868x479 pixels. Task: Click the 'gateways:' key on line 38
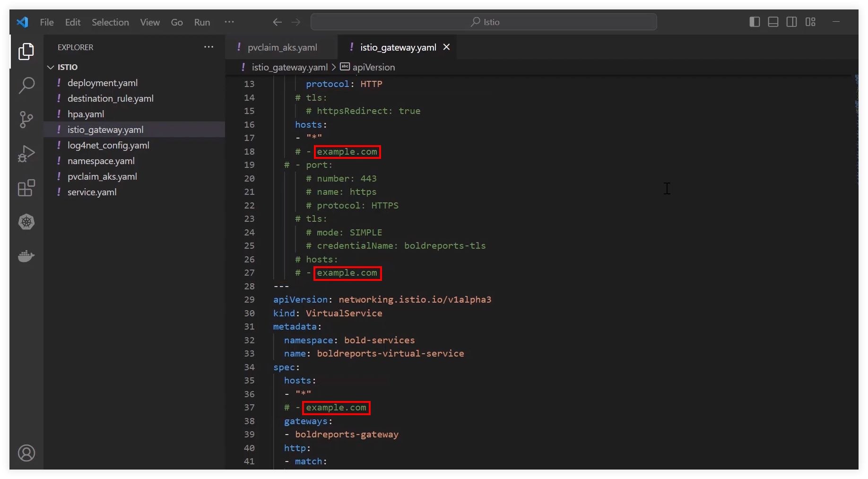click(308, 421)
